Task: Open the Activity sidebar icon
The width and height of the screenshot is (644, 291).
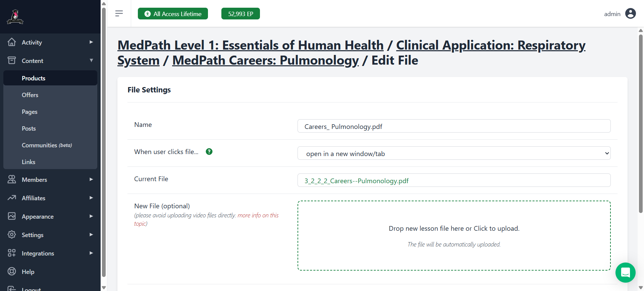Action: coord(11,42)
